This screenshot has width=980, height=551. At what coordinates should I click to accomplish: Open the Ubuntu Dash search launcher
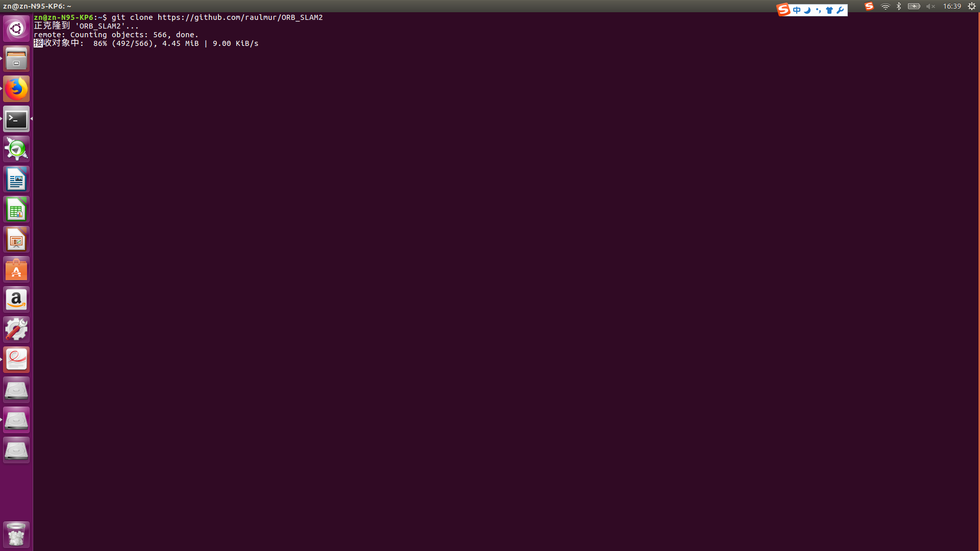click(16, 29)
